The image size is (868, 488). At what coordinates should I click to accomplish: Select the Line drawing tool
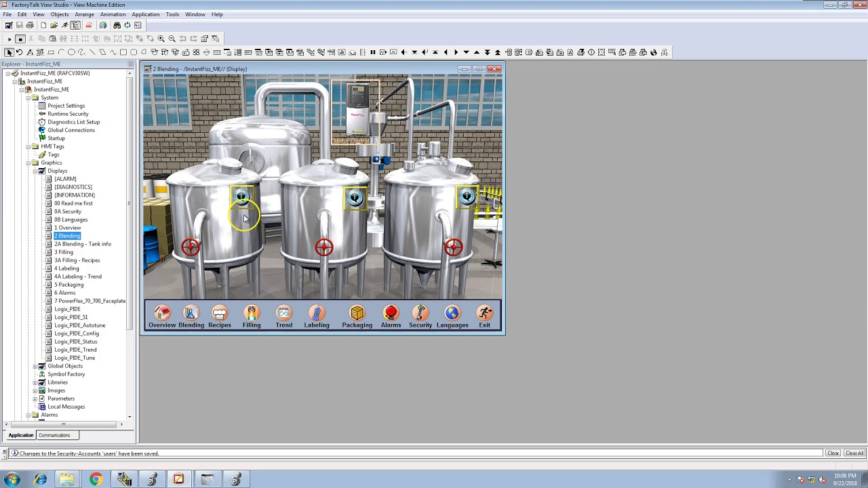click(92, 52)
